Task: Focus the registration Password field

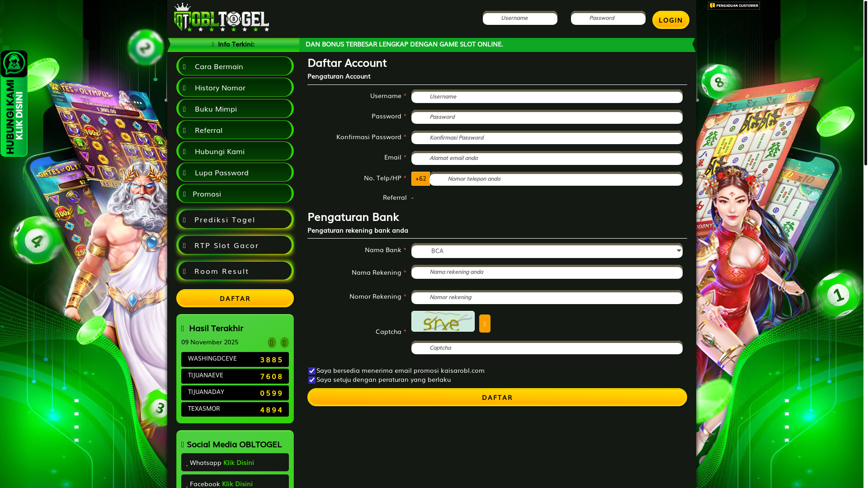Action: coord(547,117)
